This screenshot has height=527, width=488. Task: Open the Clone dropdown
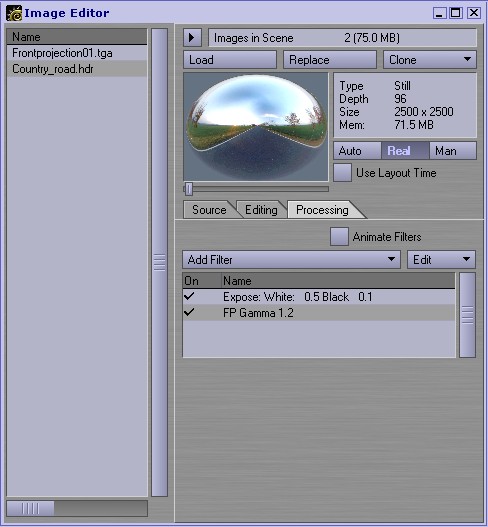pos(430,60)
